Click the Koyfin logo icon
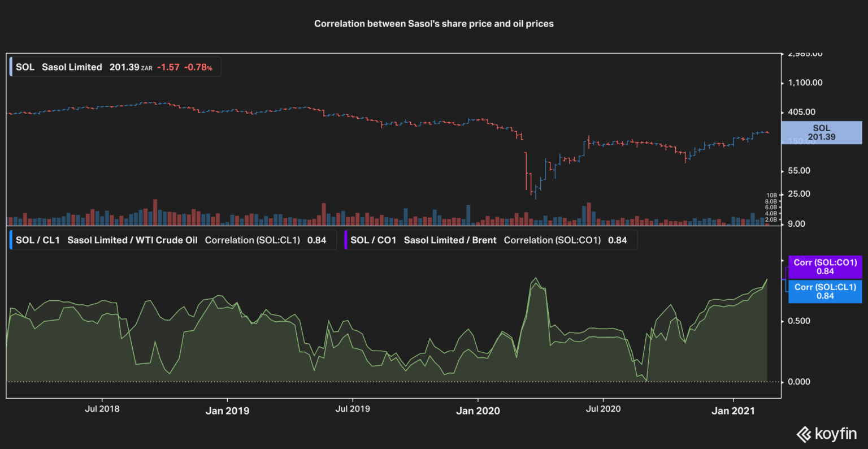Screen dimensions: 868x449 pyautogui.click(x=804, y=434)
